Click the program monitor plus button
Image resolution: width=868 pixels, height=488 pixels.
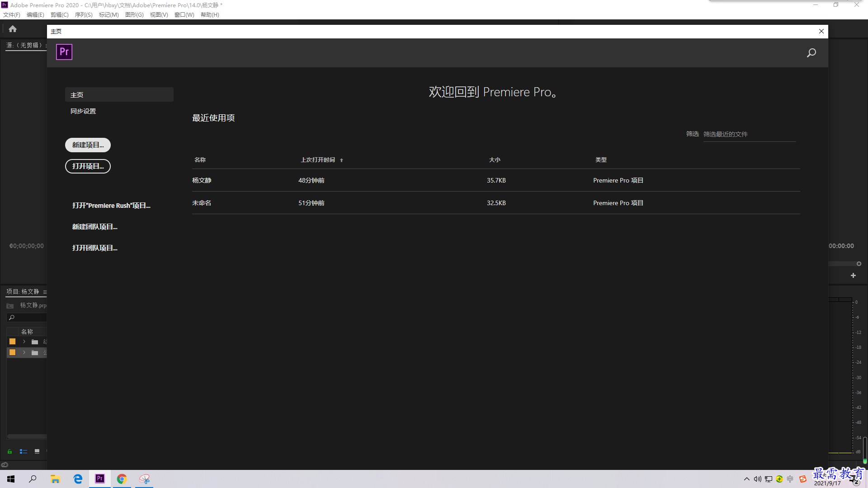click(853, 276)
